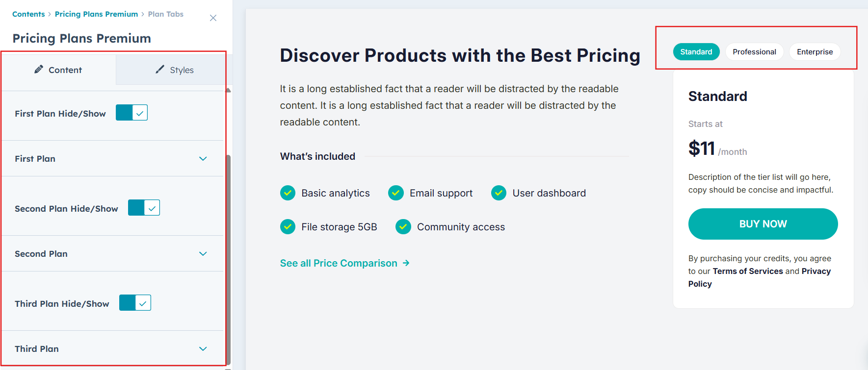Click the Community access checkmark icon
This screenshot has height=370, width=868.
point(403,227)
